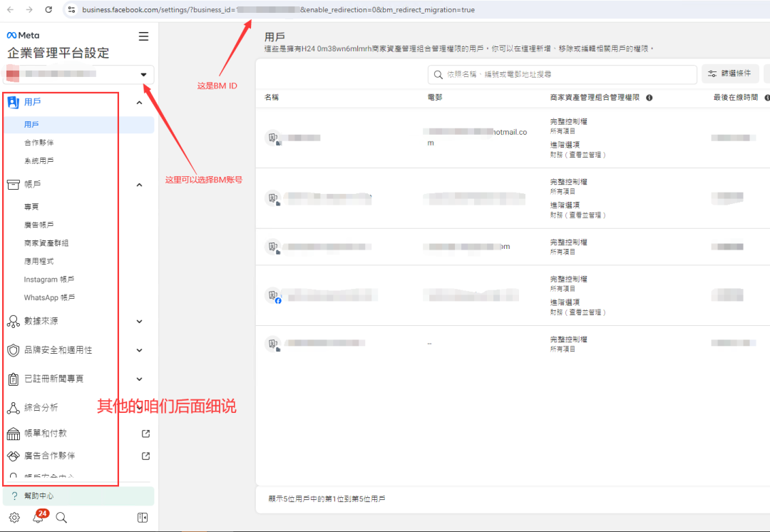Image resolution: width=770 pixels, height=532 pixels.
Task: Click avatar with Facebook badge
Action: [x=272, y=295]
